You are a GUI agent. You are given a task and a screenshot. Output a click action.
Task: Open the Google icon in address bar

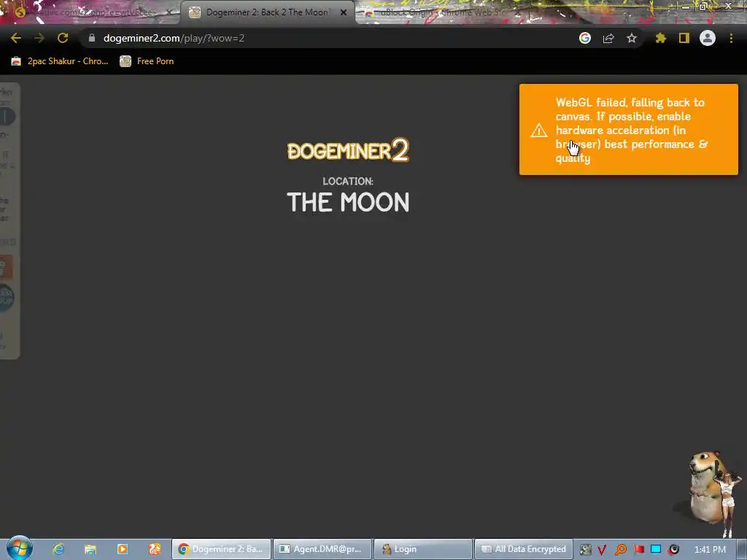point(585,38)
